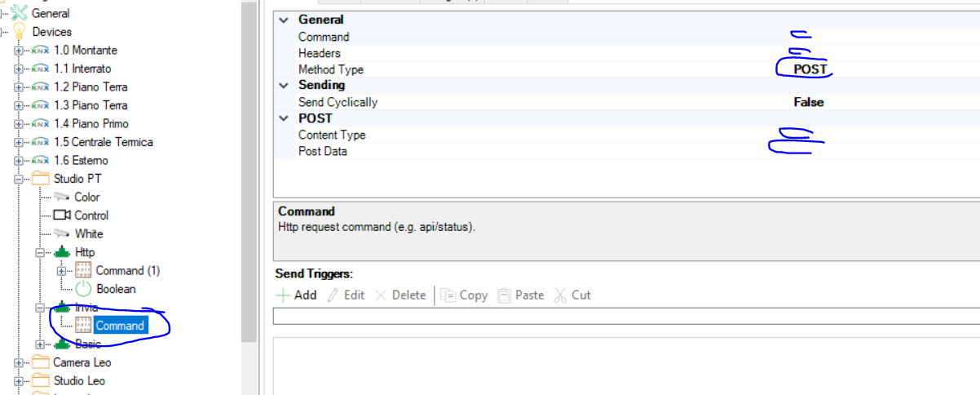
Task: Expand the Command (1) node
Action: (61, 270)
